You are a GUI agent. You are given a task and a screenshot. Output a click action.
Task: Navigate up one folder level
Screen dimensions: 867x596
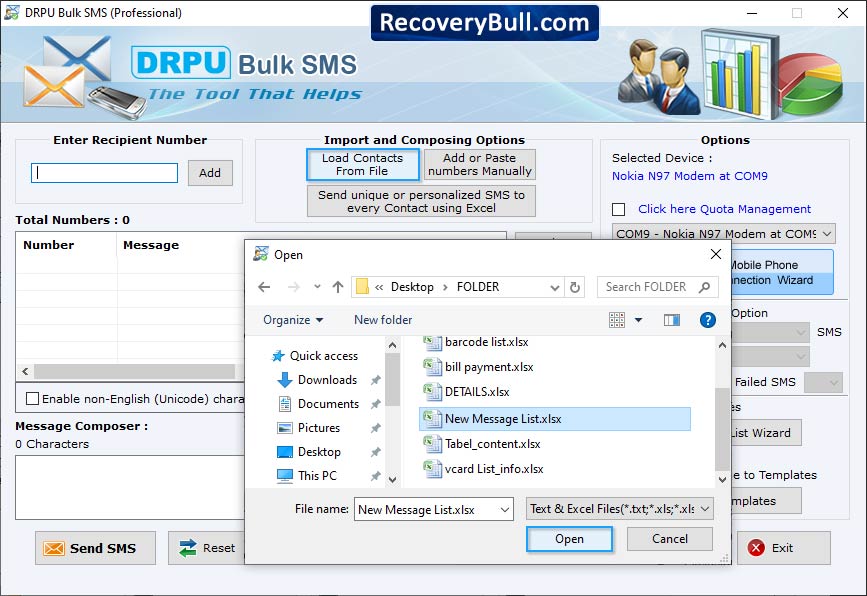tap(338, 287)
